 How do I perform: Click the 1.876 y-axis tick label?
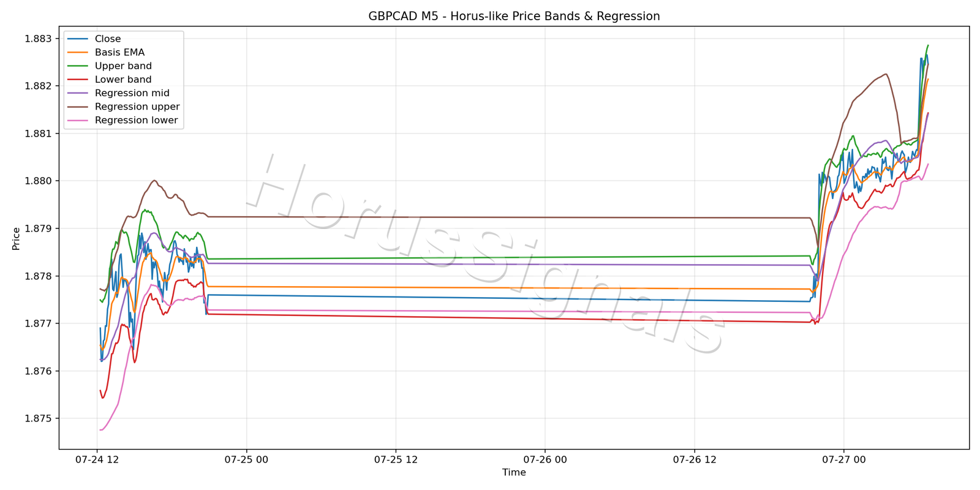tap(38, 371)
